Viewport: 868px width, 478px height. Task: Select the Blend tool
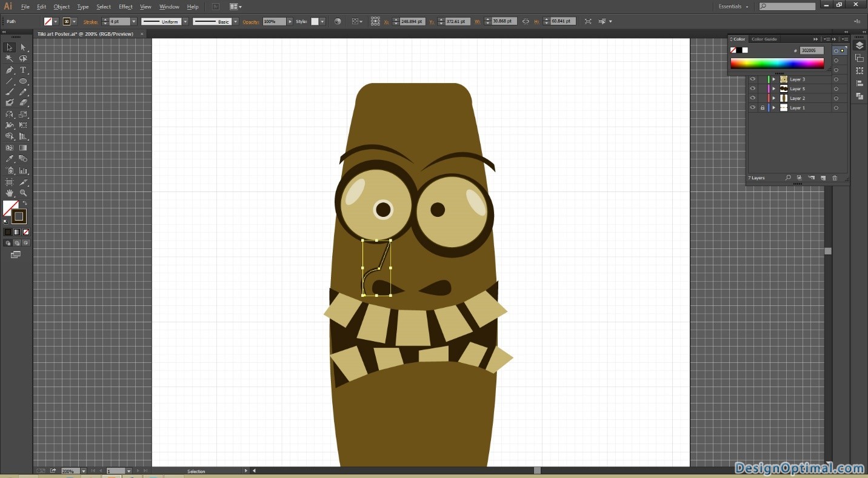tap(23, 159)
